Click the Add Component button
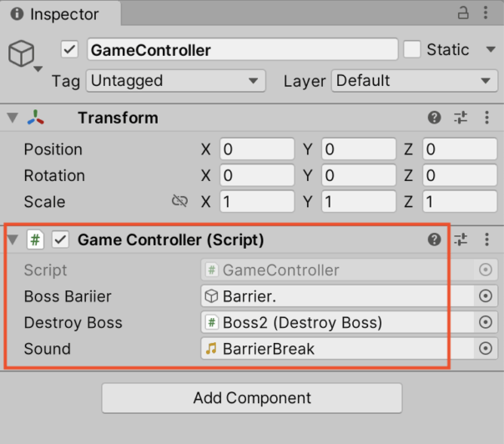504x444 pixels. [x=252, y=398]
